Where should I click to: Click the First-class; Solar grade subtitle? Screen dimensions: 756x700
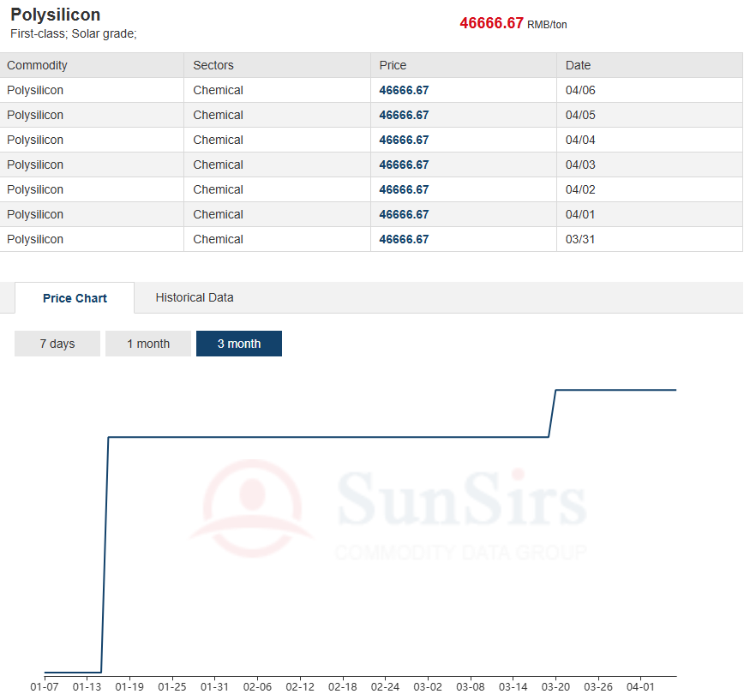coord(74,33)
